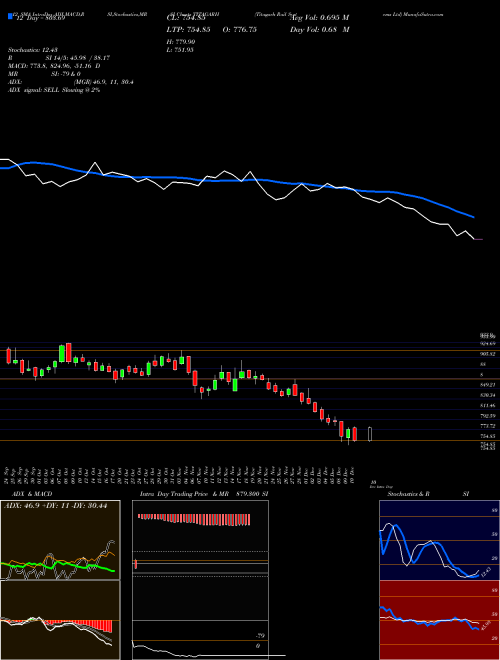Click the hollow white candle at the far right
Image resolution: width=500 pixels, height=660 pixels.
370,434
